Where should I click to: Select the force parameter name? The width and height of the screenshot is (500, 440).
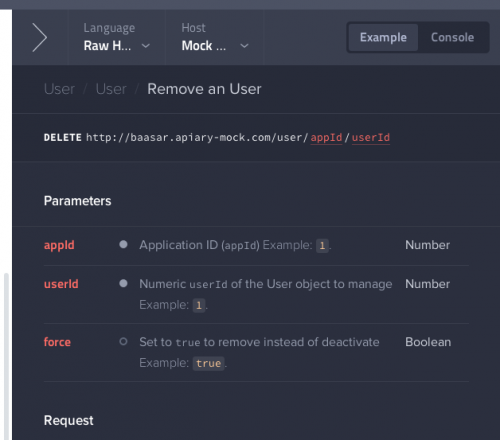pos(57,342)
